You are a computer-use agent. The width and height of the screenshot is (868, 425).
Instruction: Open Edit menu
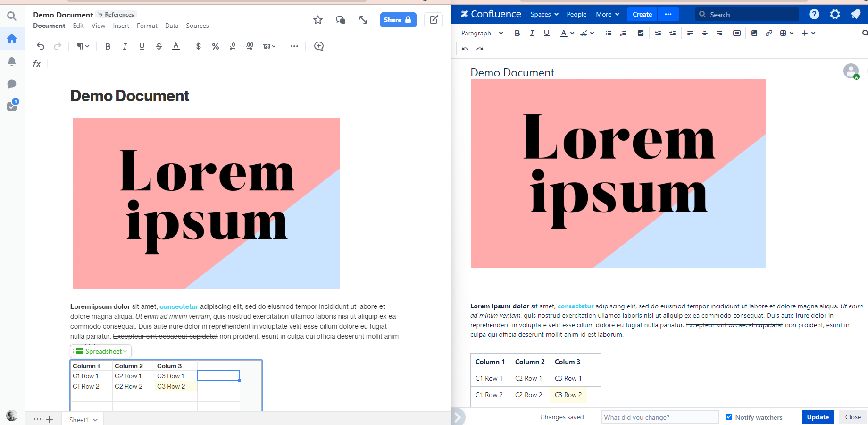coord(78,25)
